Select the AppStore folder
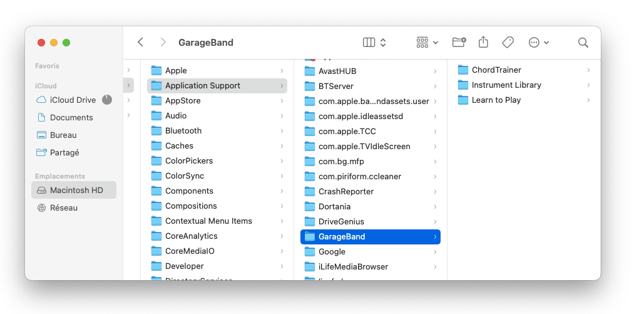644x314 pixels. point(217,101)
